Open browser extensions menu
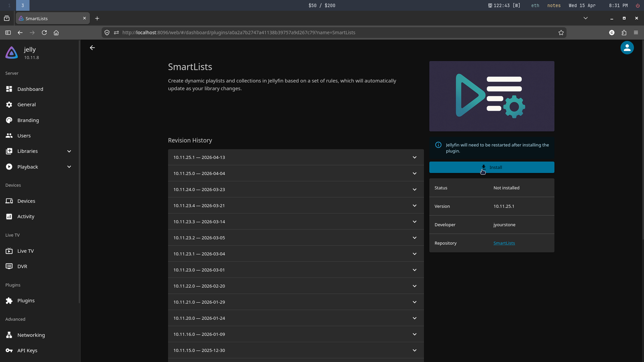This screenshot has width=644, height=362. tap(624, 33)
